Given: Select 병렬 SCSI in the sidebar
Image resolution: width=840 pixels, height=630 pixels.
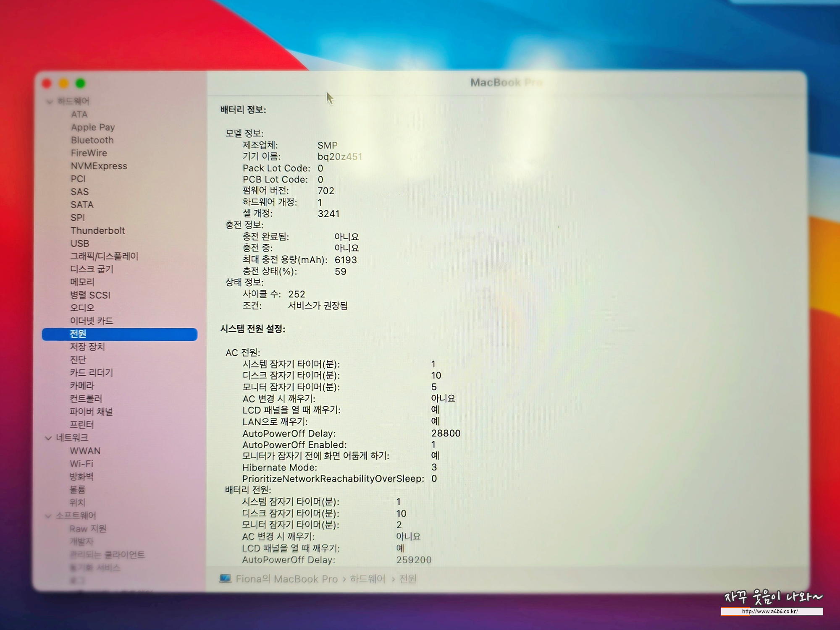Looking at the screenshot, I should 90,295.
